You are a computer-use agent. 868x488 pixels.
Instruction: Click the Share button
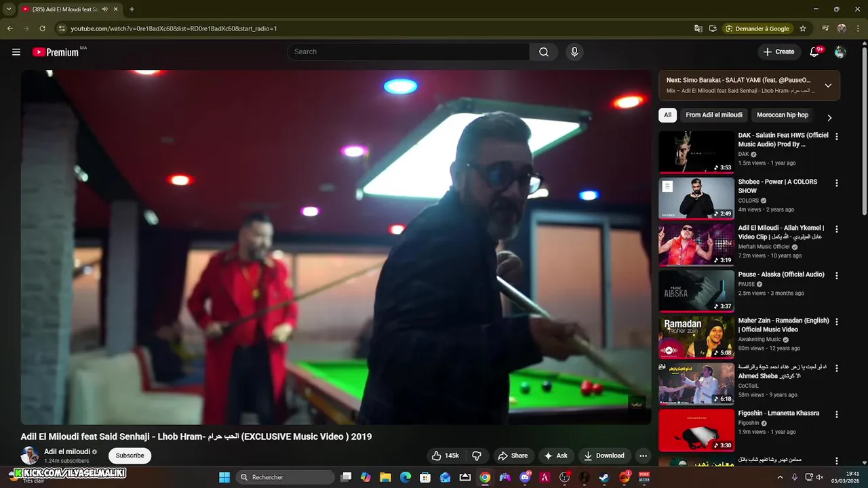coord(513,456)
